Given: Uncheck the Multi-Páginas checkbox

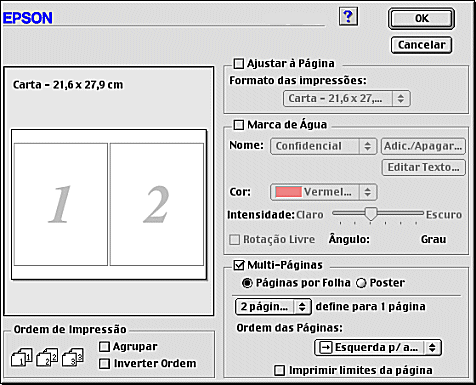Looking at the screenshot, I should (239, 265).
